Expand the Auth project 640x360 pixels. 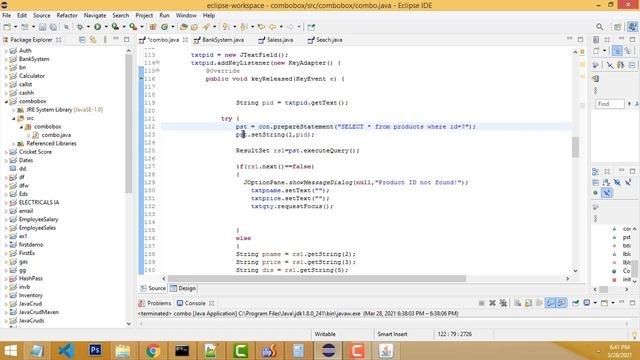pyautogui.click(x=6, y=51)
